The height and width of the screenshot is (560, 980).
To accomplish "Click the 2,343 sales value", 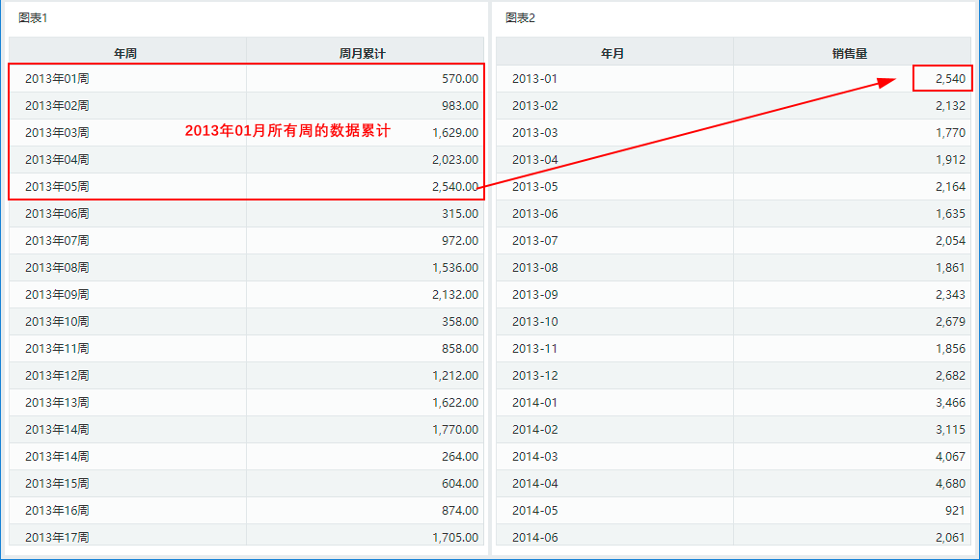I will tap(950, 294).
